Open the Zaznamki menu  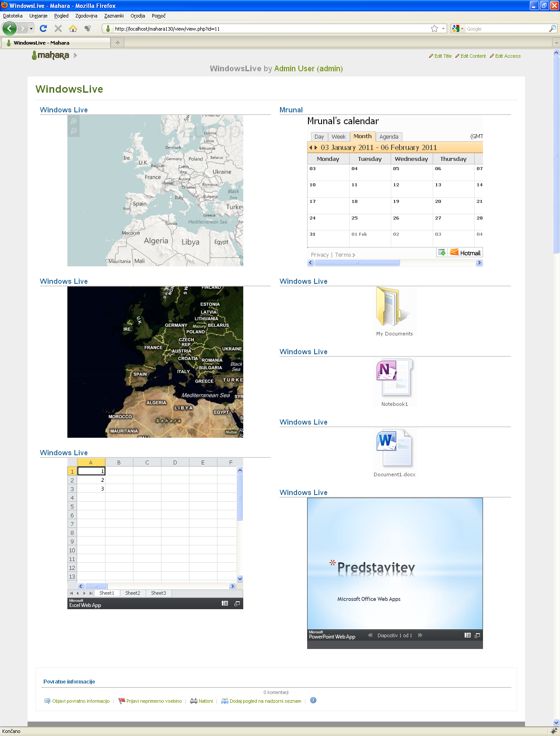tap(114, 16)
